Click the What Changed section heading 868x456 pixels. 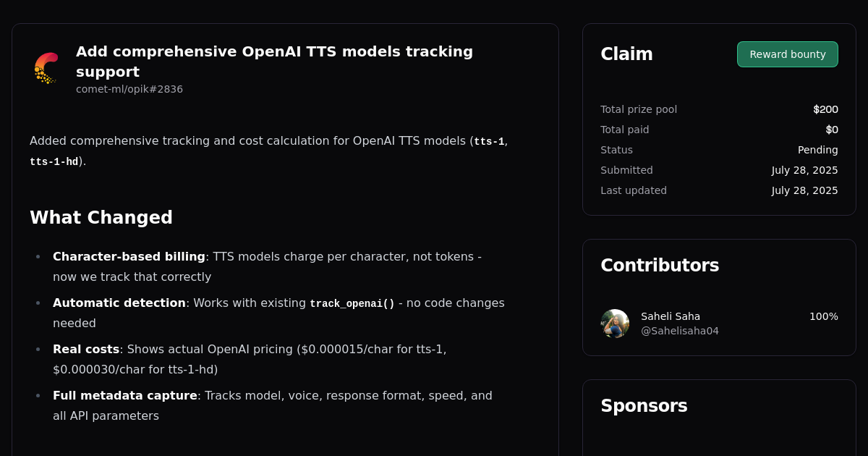coord(101,217)
